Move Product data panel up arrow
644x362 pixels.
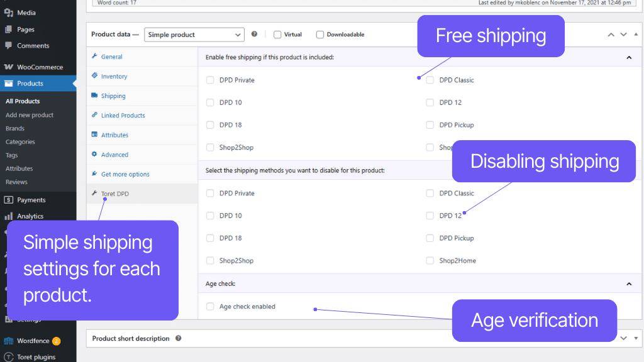[611, 35]
